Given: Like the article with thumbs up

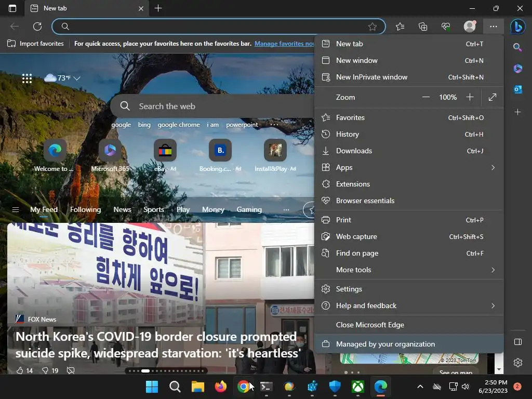Looking at the screenshot, I should (20, 370).
